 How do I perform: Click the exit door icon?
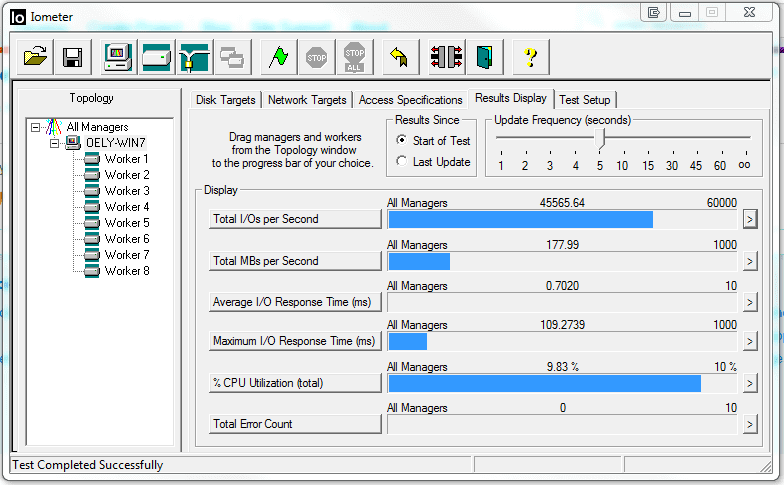click(484, 57)
